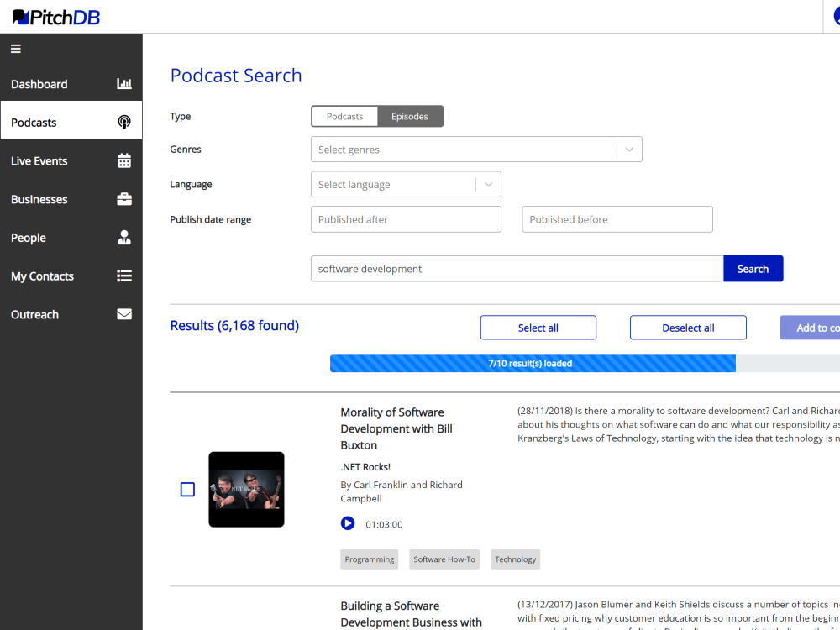Screen dimensions: 840x630
Task: Click the software development search box
Action: point(517,269)
